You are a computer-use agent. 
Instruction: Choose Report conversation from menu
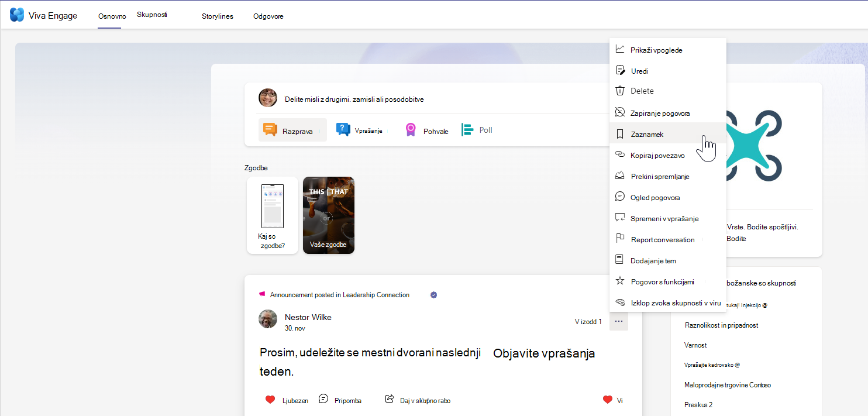click(667, 239)
